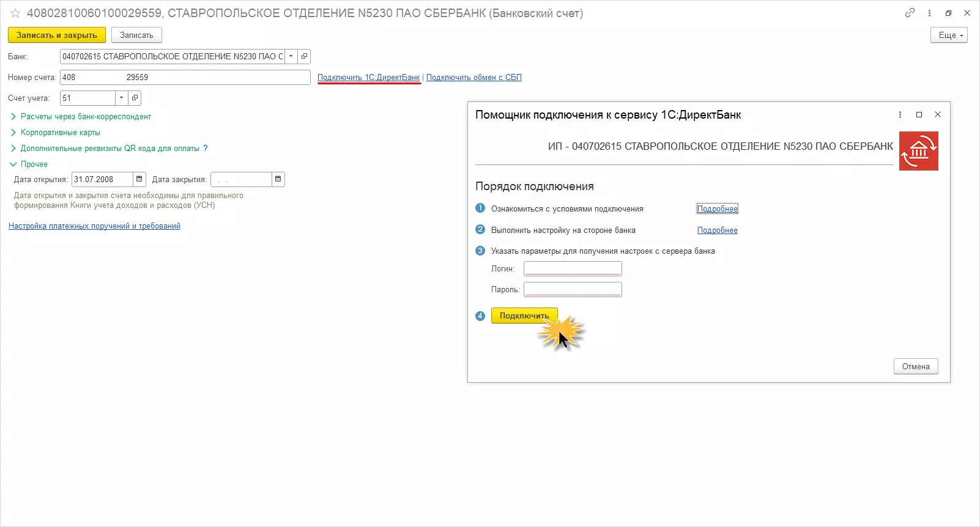Click the yellow Подключить button
The height and width of the screenshot is (527, 980).
point(524,315)
